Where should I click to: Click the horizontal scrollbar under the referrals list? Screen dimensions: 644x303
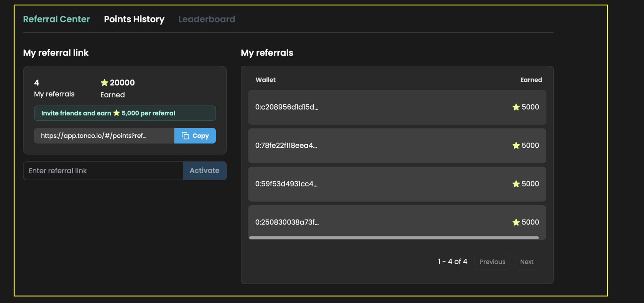[394, 238]
